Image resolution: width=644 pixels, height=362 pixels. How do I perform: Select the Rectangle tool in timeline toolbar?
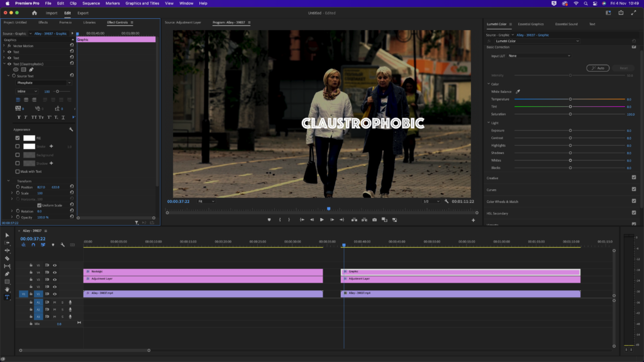click(x=7, y=282)
